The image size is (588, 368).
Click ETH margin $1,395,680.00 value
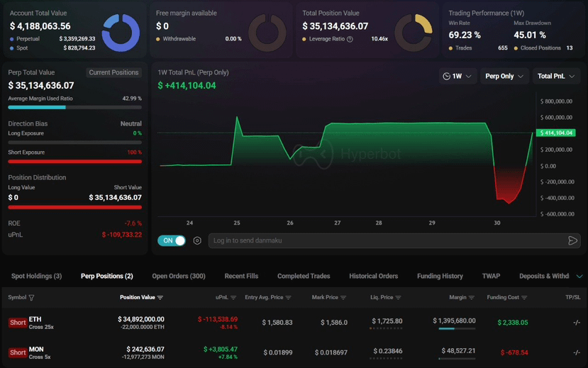point(454,320)
